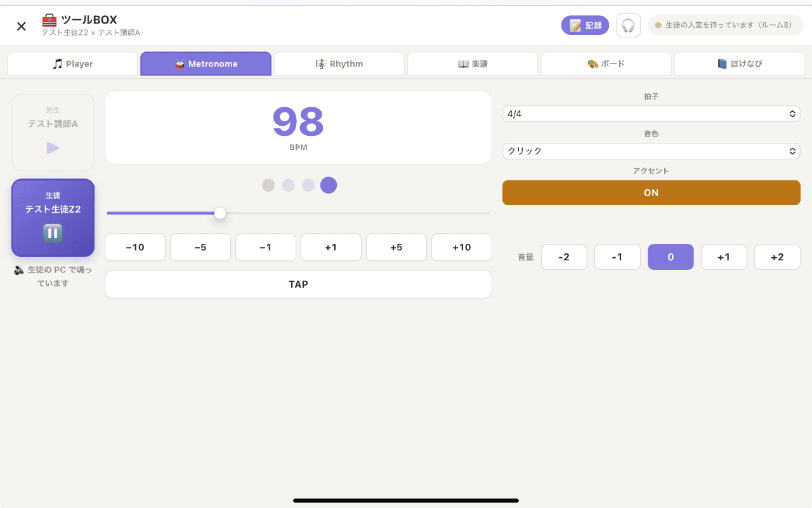Click the headphones icon button
Image resolution: width=812 pixels, height=508 pixels.
(628, 25)
